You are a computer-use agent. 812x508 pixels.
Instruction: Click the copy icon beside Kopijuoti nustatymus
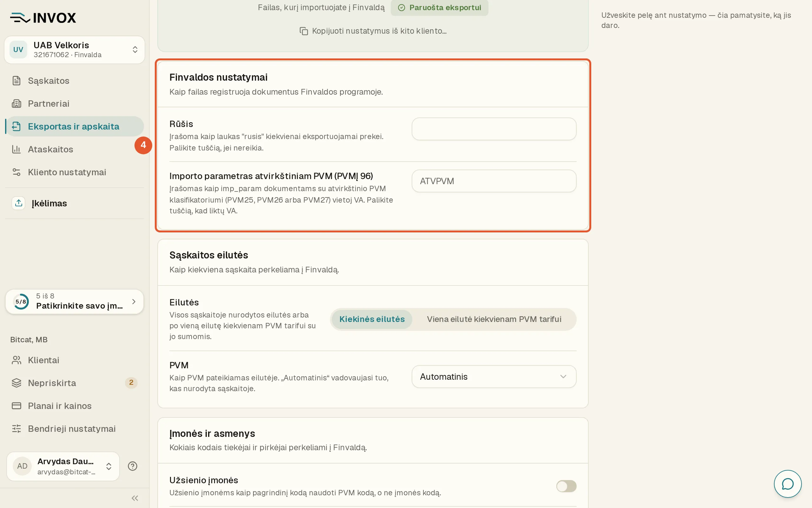[x=304, y=31]
